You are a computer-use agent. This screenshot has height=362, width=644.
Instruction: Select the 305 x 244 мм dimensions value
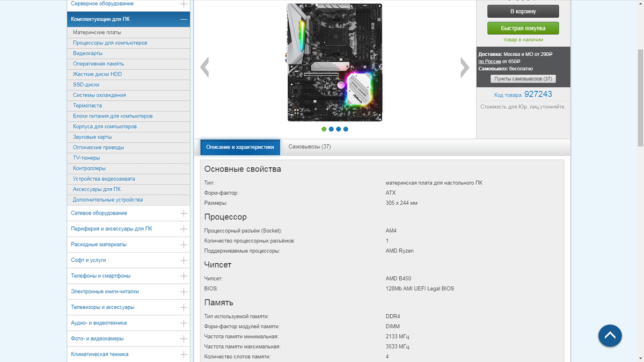(x=401, y=203)
